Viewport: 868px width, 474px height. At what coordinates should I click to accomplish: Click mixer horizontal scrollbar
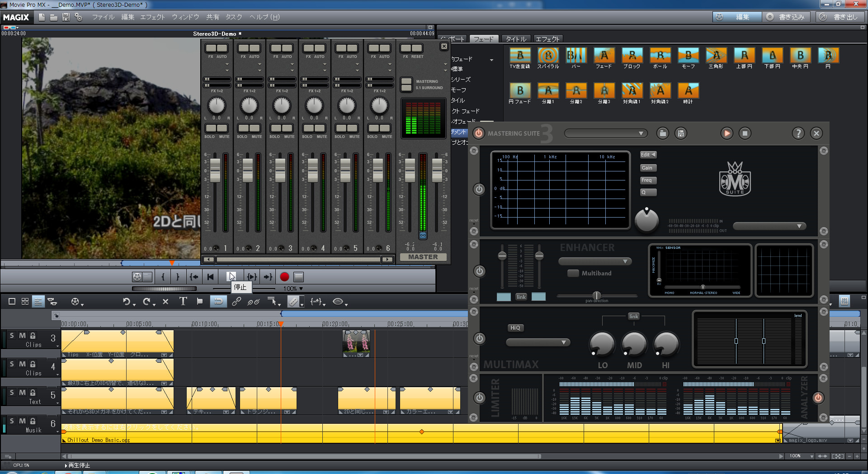click(299, 260)
